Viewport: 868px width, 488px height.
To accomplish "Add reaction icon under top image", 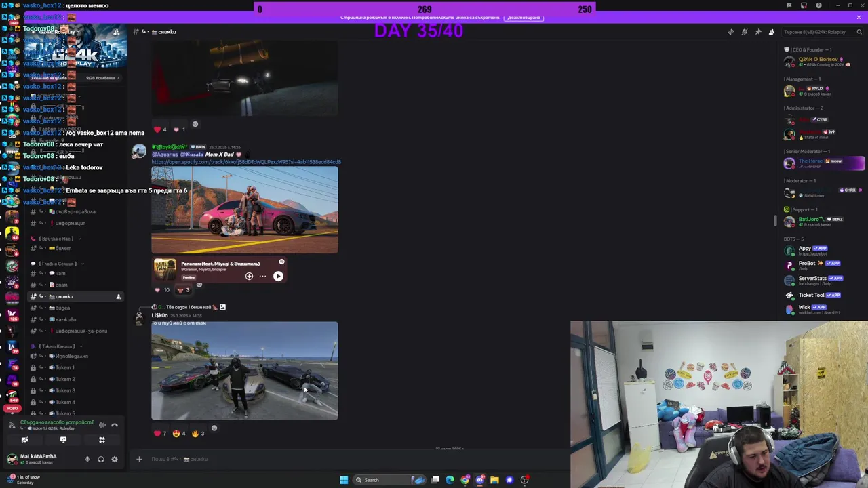I will [x=195, y=124].
